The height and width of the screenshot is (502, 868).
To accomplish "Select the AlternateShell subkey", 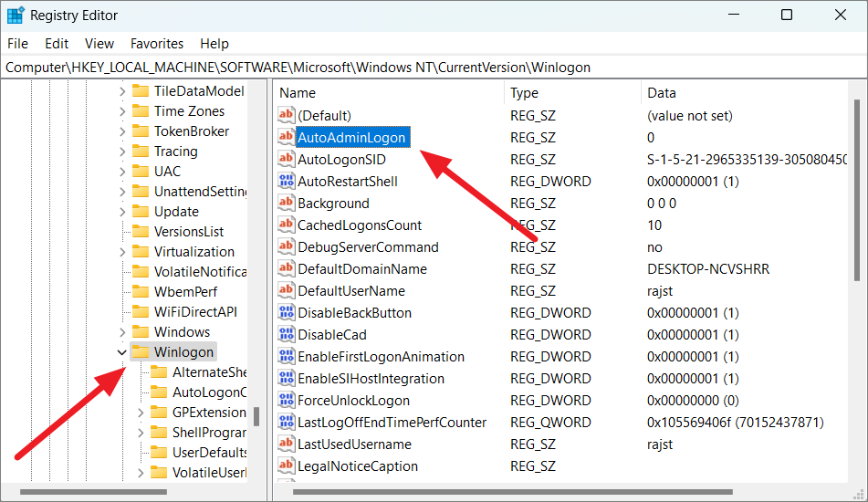I will [209, 371].
